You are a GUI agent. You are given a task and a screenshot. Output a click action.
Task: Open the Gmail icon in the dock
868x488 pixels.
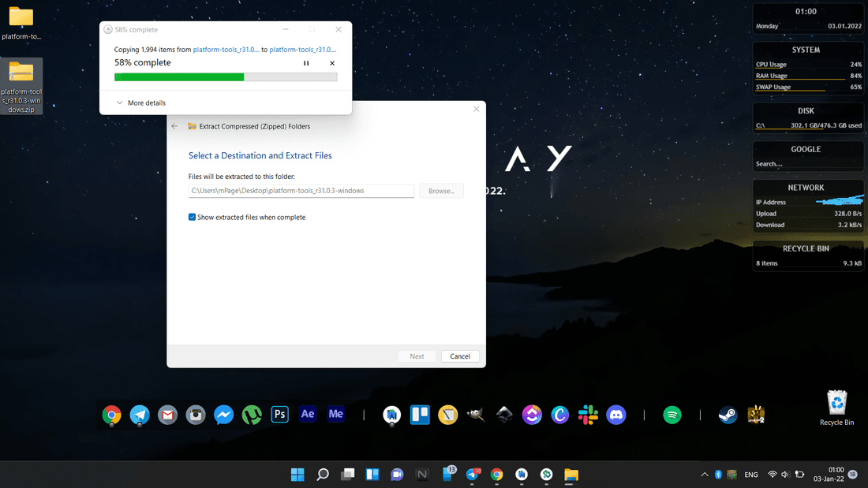click(168, 415)
